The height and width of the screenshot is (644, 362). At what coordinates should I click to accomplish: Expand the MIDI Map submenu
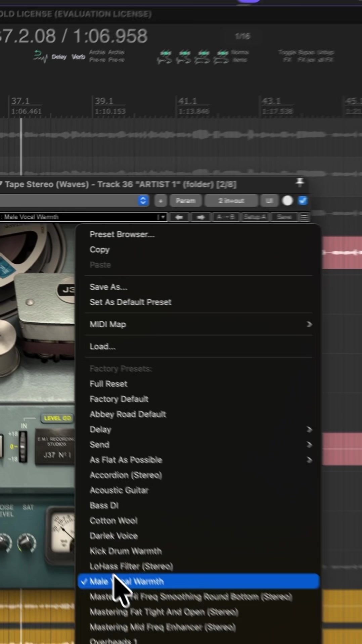click(198, 324)
